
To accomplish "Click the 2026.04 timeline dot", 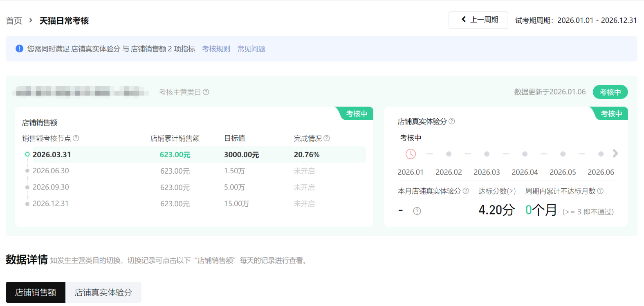I will 525,154.
